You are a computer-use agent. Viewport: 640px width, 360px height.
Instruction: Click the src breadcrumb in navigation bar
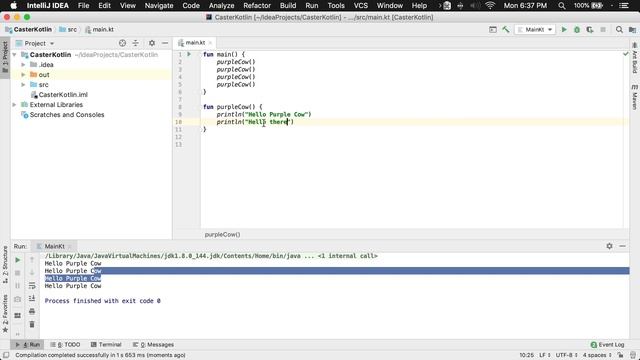click(x=68, y=29)
